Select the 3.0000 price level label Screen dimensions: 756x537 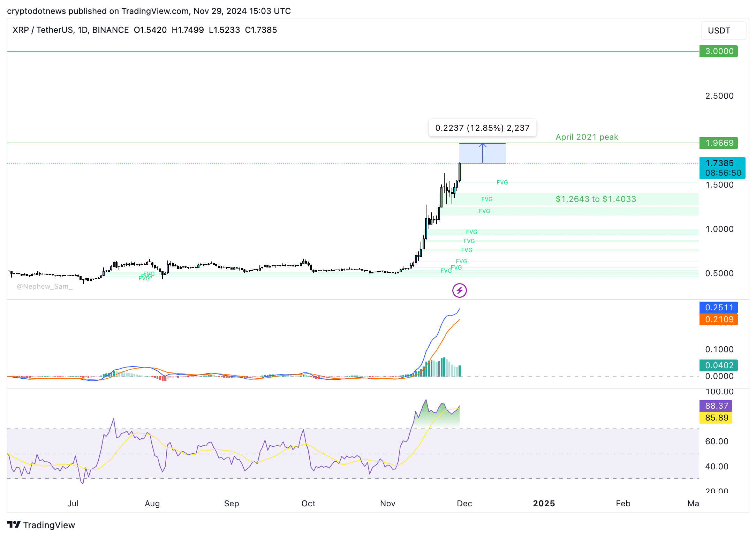click(718, 51)
